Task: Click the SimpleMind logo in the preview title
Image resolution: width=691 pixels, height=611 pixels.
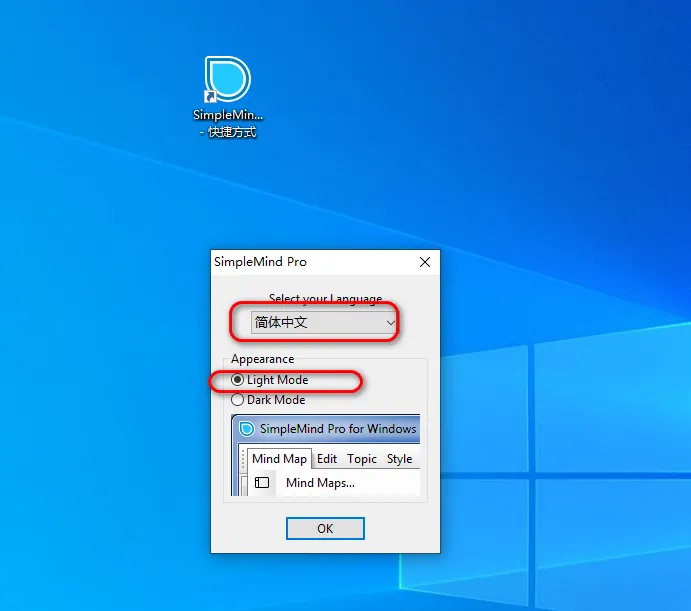Action: [247, 428]
